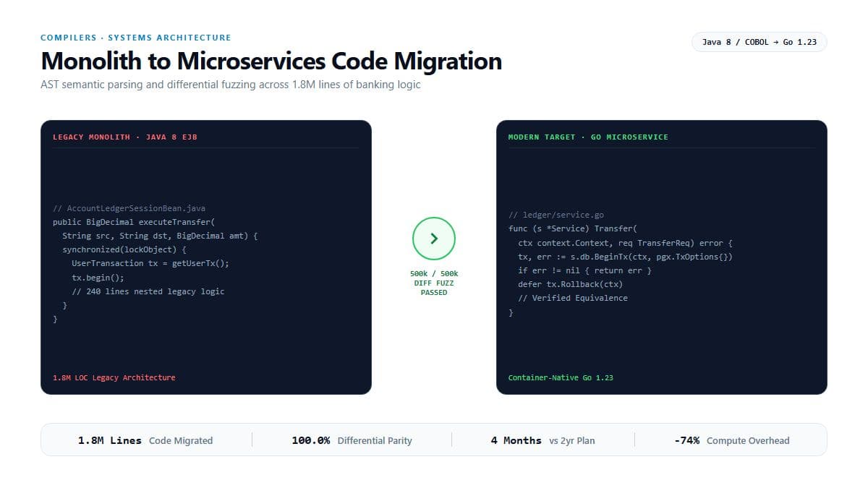Click the 1.8M LOC Legacy Architecture footer
Screen dimensions: 868x488
(x=114, y=377)
